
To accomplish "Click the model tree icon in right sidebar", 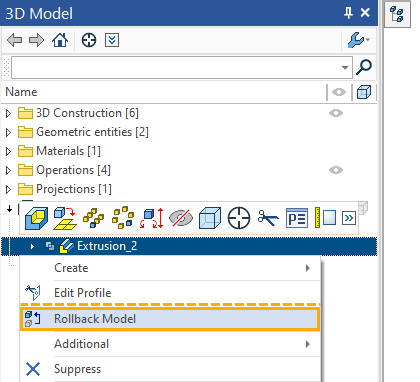I will coord(397,14).
